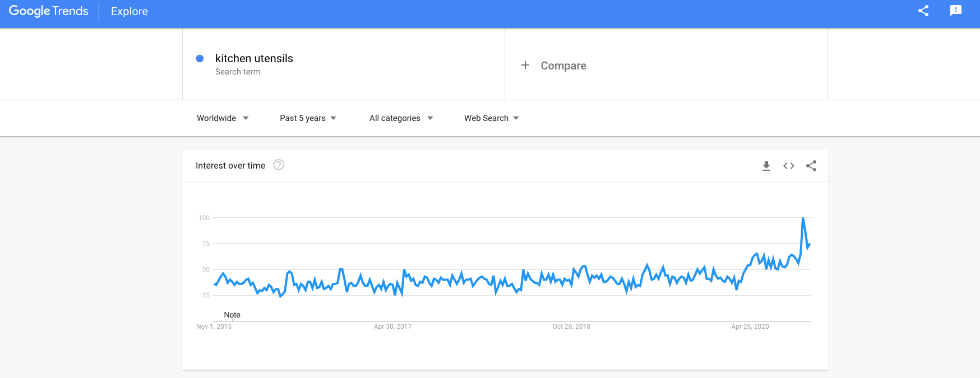Download the chart data as CSV
Viewport: 980px width, 378px height.
point(766,166)
